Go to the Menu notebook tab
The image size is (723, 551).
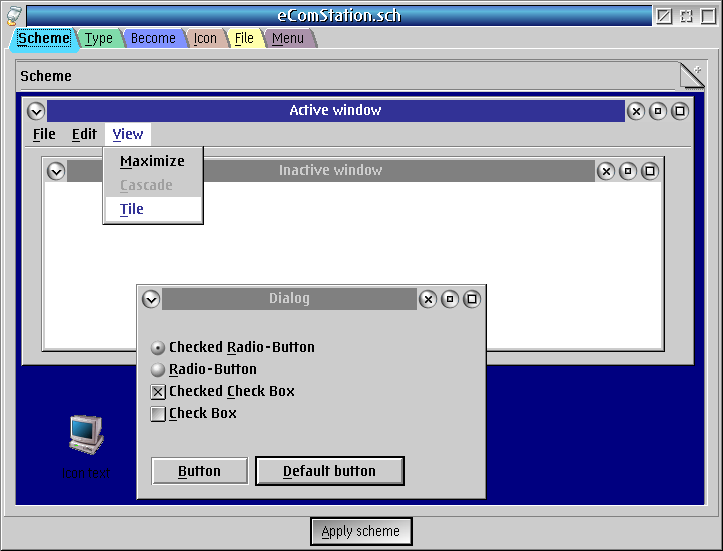pos(288,38)
